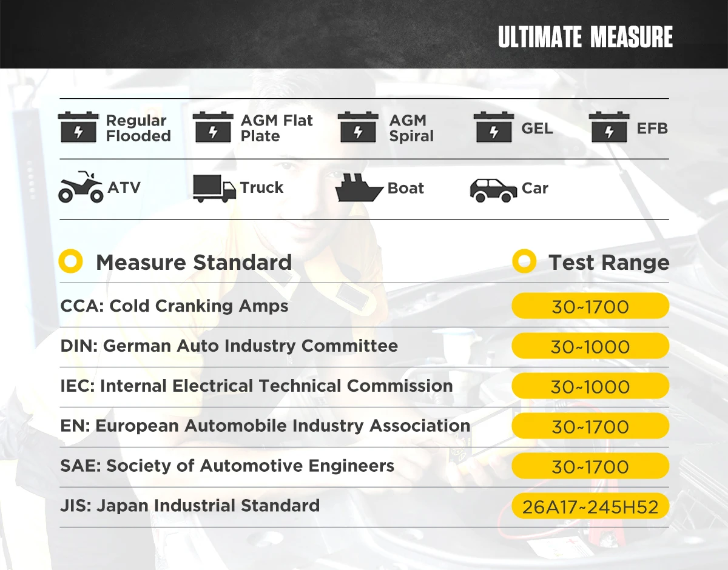Select the EFB battery icon
This screenshot has width=728, height=570.
[x=608, y=128]
